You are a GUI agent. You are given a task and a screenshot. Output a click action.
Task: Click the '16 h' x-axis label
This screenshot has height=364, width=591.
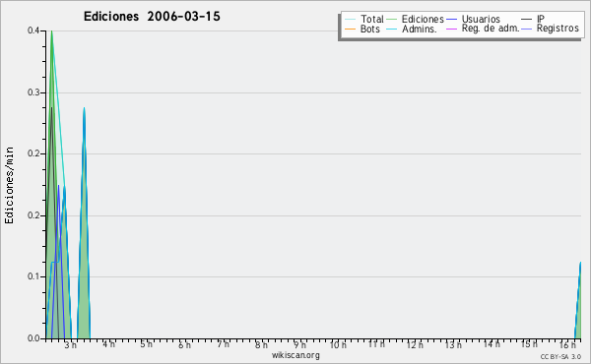567,344
